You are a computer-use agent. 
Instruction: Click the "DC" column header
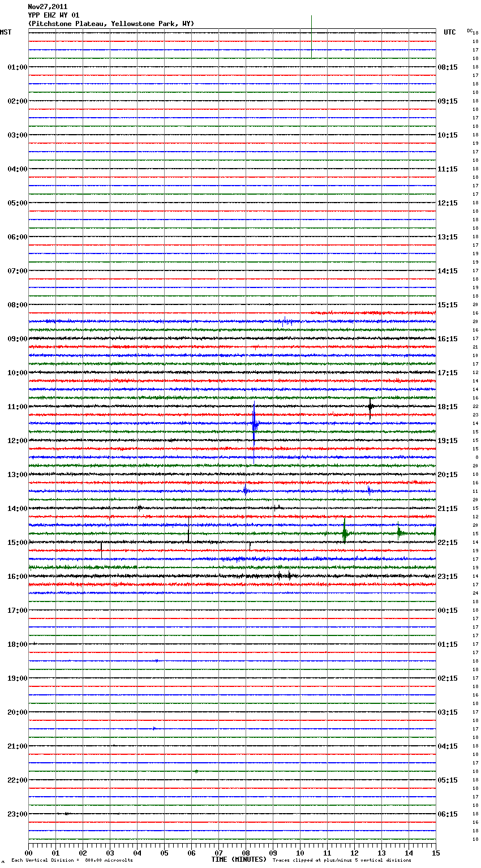tap(470, 31)
